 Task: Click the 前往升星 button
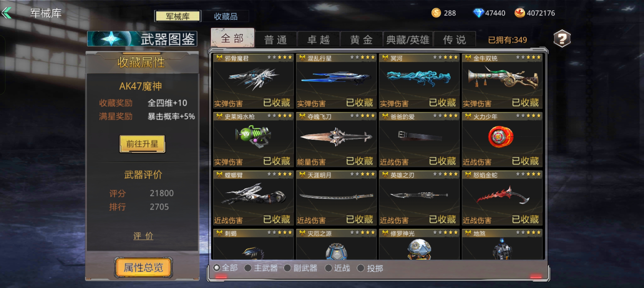(x=142, y=144)
